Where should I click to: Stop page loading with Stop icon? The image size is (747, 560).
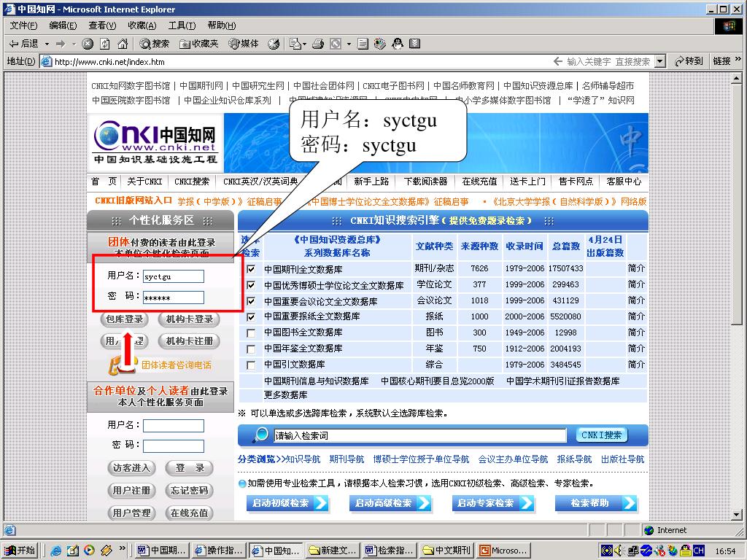[x=88, y=44]
